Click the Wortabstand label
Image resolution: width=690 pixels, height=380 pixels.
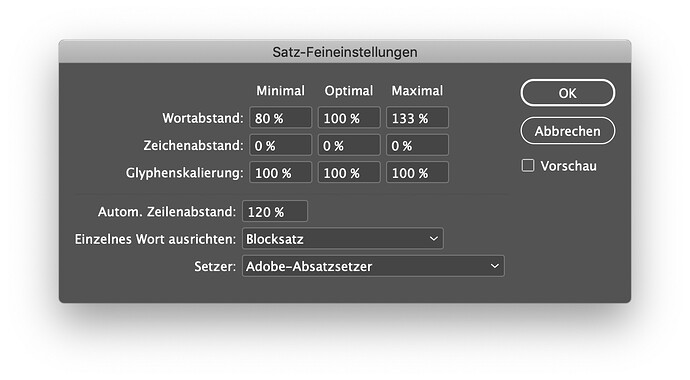203,118
